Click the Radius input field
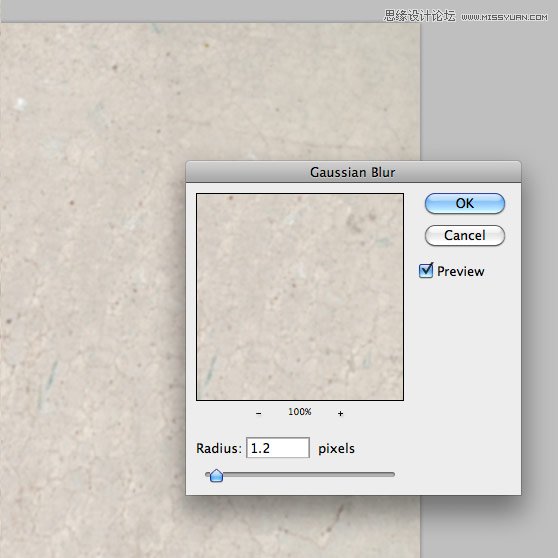Screen dimensions: 558x558 278,448
